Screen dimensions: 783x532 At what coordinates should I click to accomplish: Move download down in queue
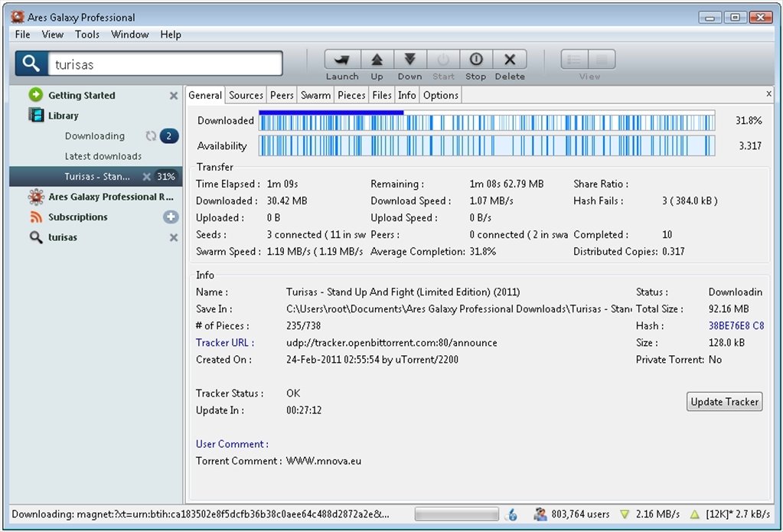coord(410,60)
